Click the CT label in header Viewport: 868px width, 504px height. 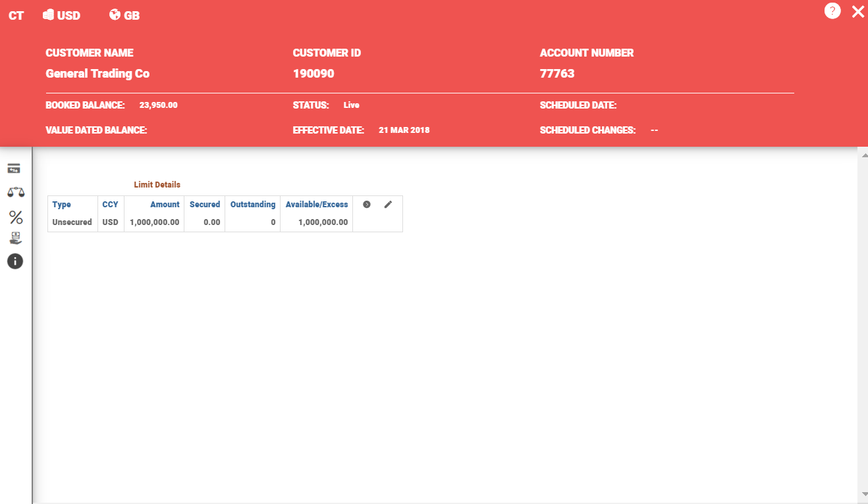tap(16, 16)
